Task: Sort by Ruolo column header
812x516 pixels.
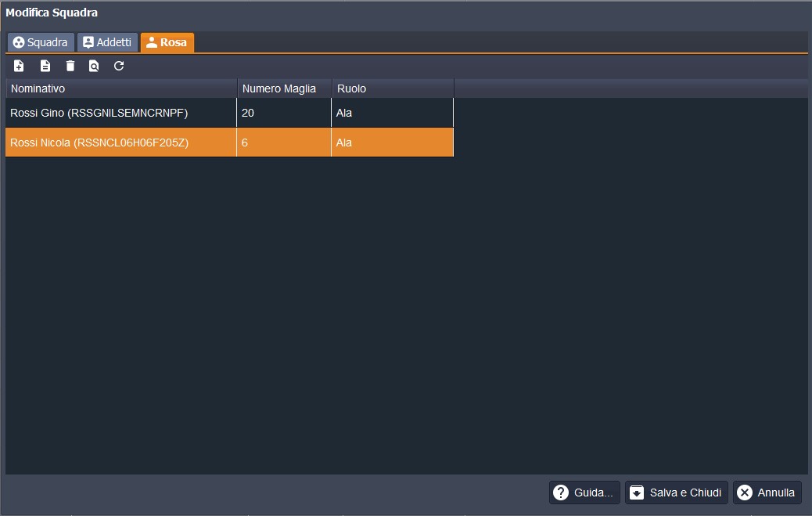Action: click(x=393, y=88)
